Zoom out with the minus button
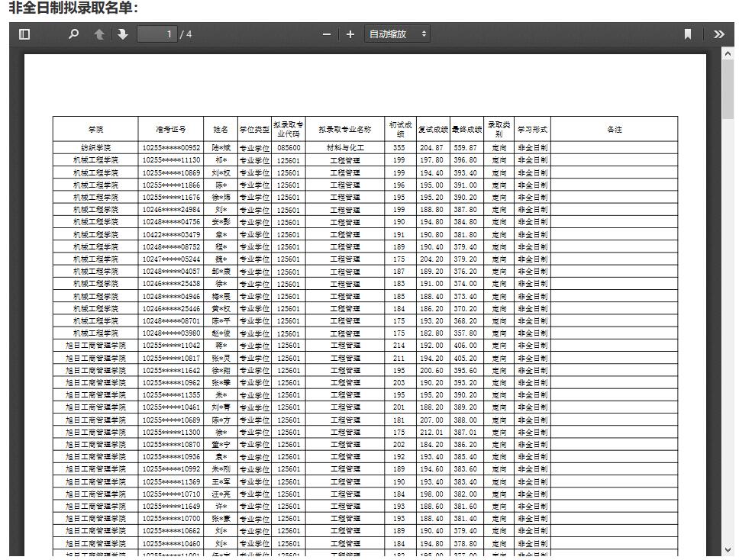The image size is (739, 560). [327, 34]
